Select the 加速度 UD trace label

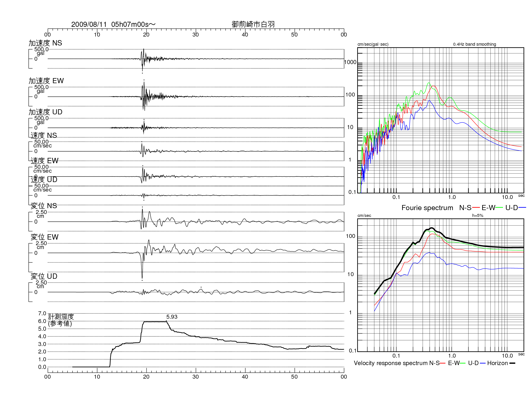[45, 112]
